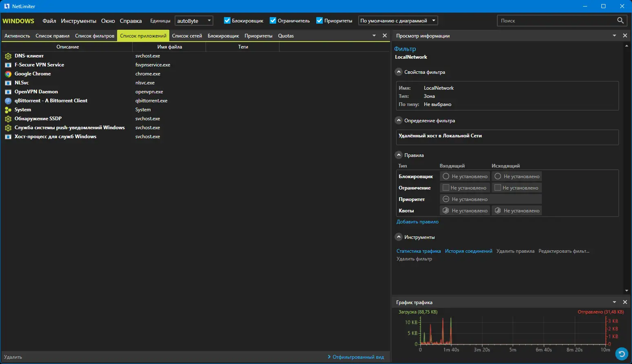Close the График трафика panel
Screen dimensions: 632x364
tap(625, 302)
